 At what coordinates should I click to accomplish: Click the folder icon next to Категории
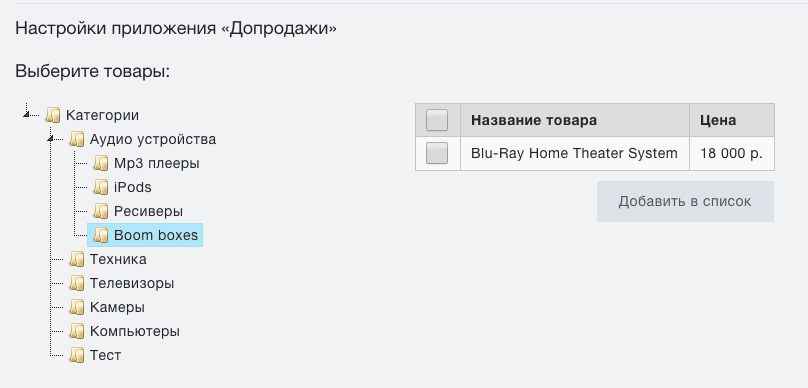click(x=53, y=115)
